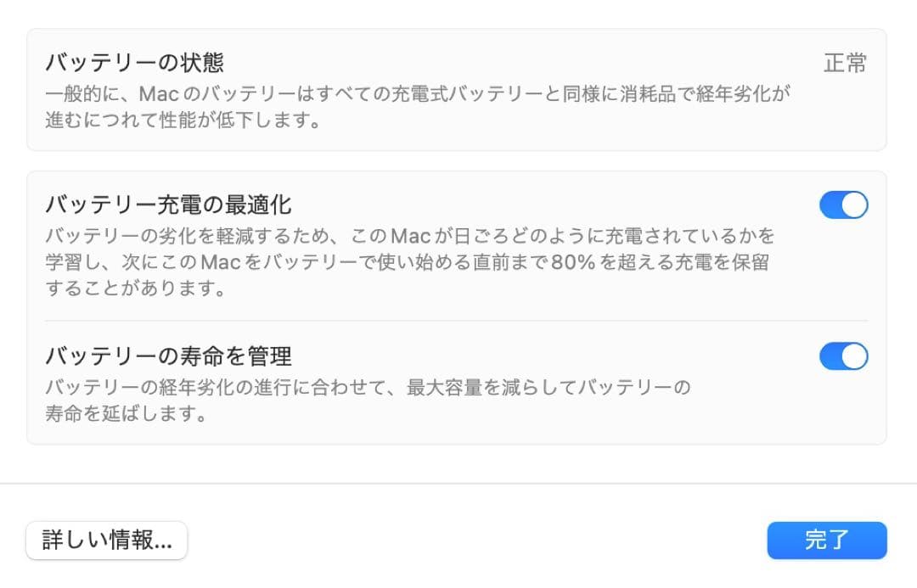Click the blue 完了 confirmation button
This screenshot has width=917, height=588.
(826, 540)
